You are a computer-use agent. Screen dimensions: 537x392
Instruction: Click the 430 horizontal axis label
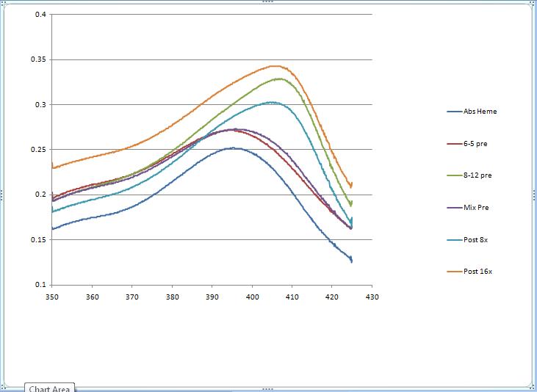[x=372, y=297]
